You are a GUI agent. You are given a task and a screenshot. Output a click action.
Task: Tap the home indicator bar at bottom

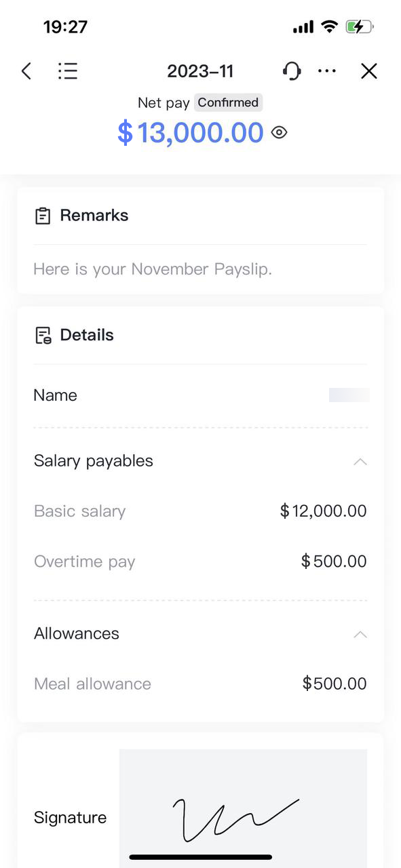200,857
